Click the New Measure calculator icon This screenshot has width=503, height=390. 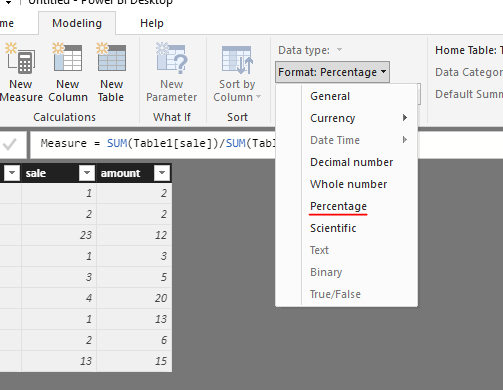(x=20, y=58)
